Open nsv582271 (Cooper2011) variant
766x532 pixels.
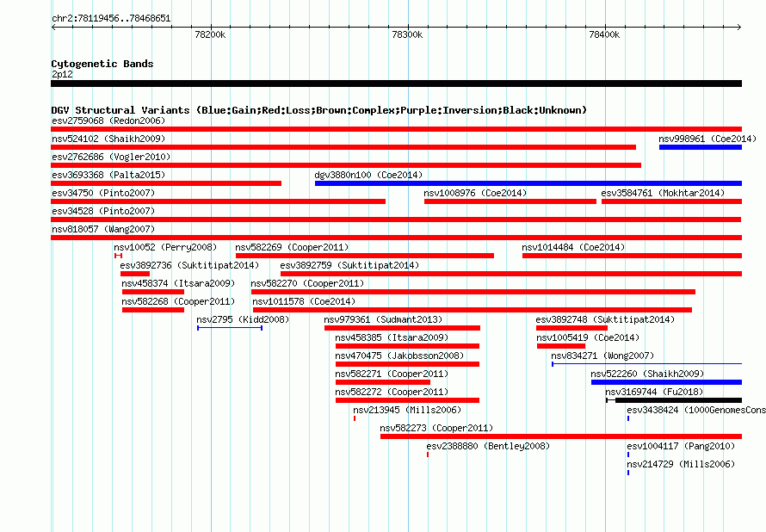tap(392, 374)
